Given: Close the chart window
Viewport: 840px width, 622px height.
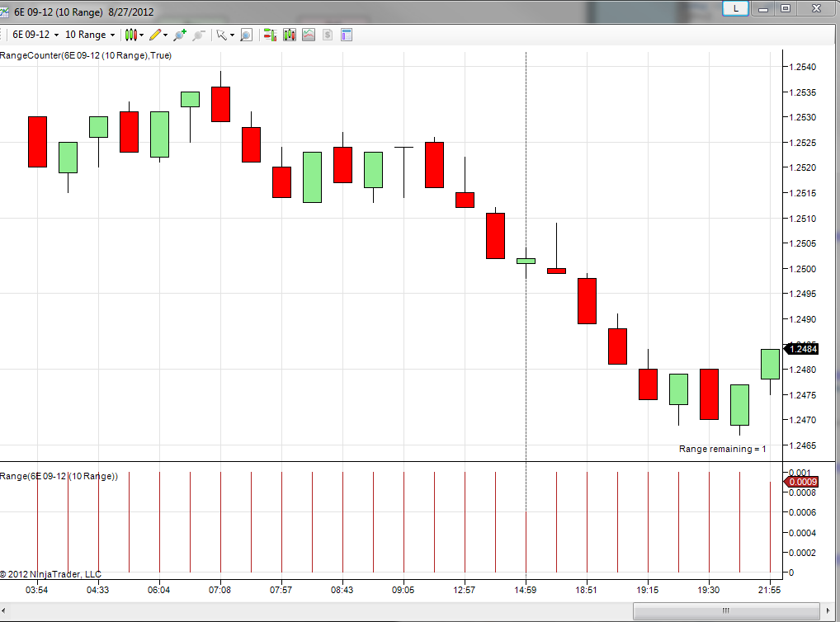Looking at the screenshot, I should [x=816, y=8].
